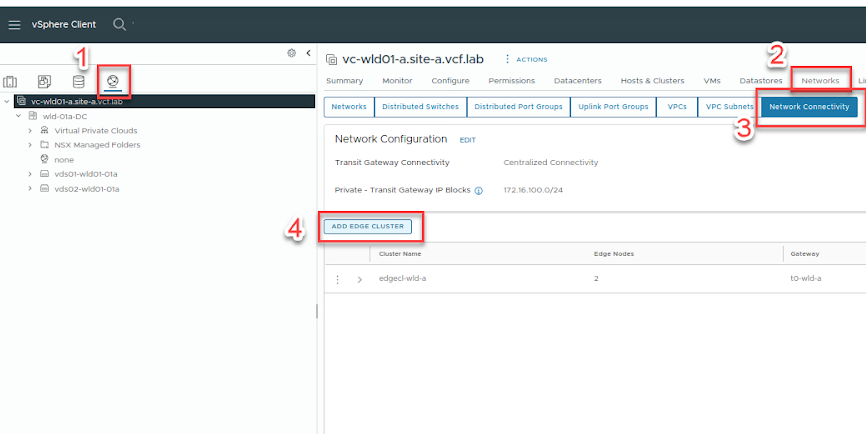This screenshot has width=866, height=434.
Task: Click the search magnifier icon
Action: 119,24
